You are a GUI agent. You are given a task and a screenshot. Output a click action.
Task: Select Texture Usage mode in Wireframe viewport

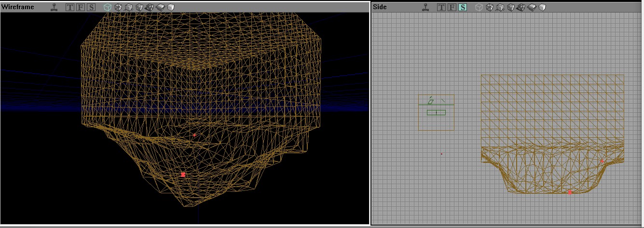(128, 7)
